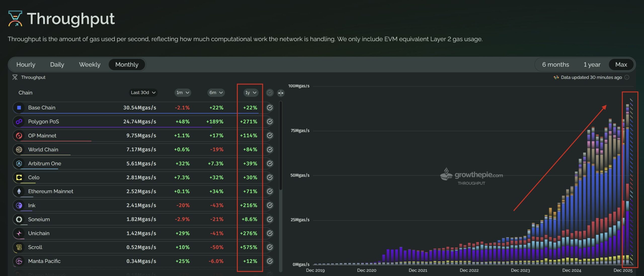644x276 pixels.
Task: Click the Polygon PoS chain icon
Action: pyautogui.click(x=19, y=121)
